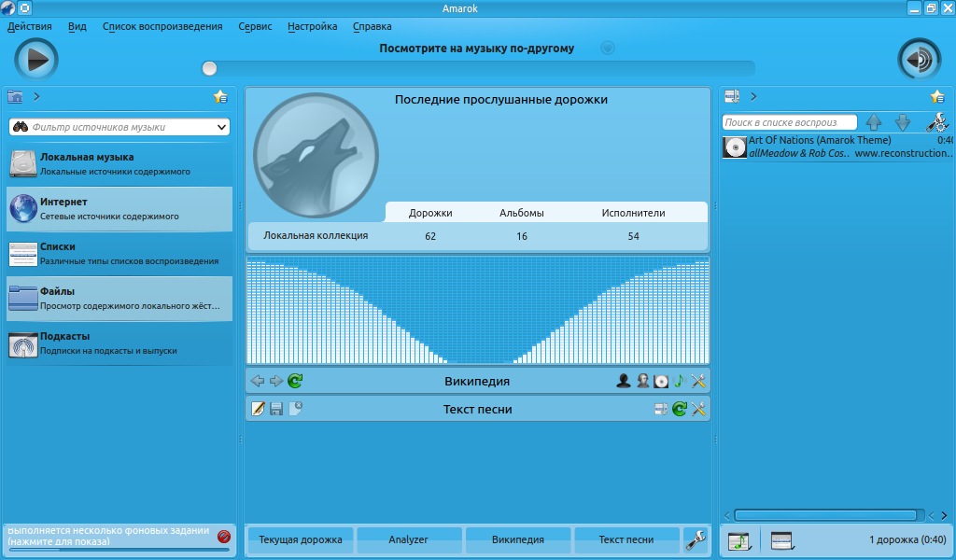Cancel background tasks with the red stop icon
Screen dimensions: 956x560
[224, 537]
